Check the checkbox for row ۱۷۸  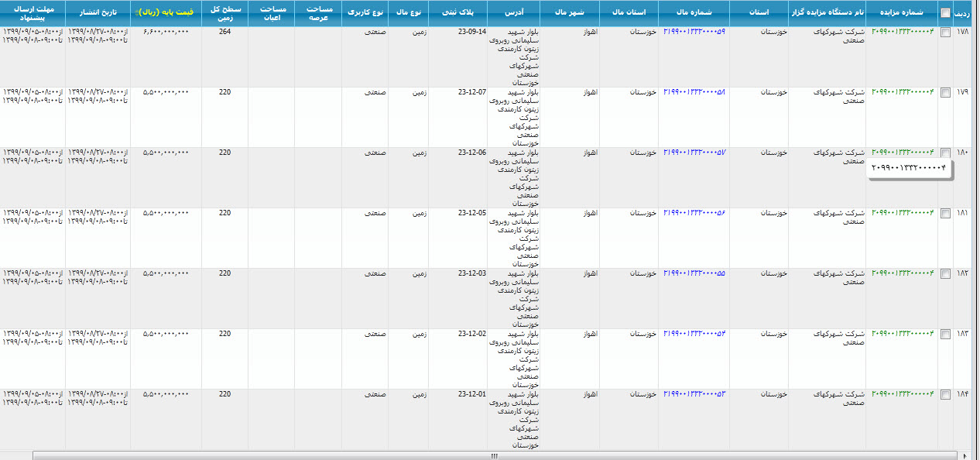tap(945, 32)
